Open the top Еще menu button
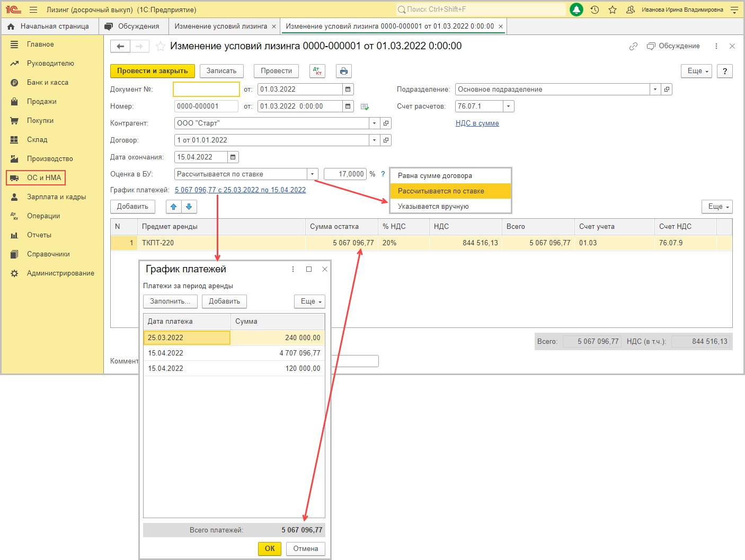Viewport: 745px width, 560px height. [x=696, y=71]
